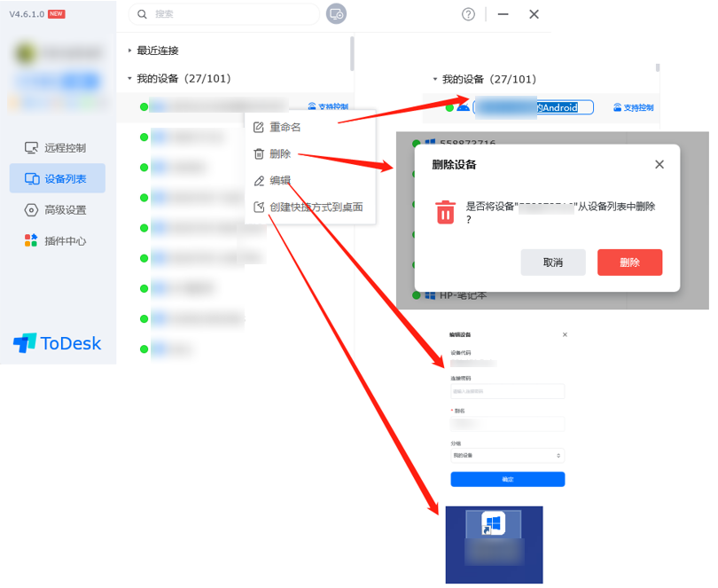Open the 插件中心 plugin center
This screenshot has height=588, width=718.
(x=58, y=240)
